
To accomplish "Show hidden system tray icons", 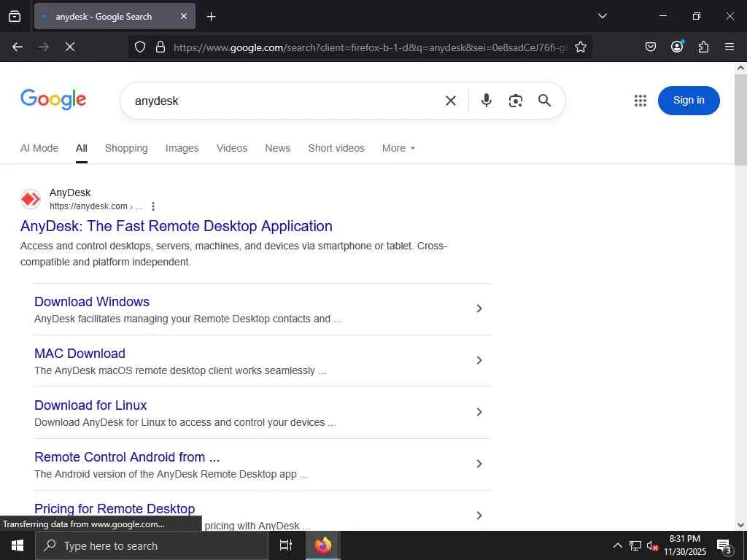I will pos(617,545).
